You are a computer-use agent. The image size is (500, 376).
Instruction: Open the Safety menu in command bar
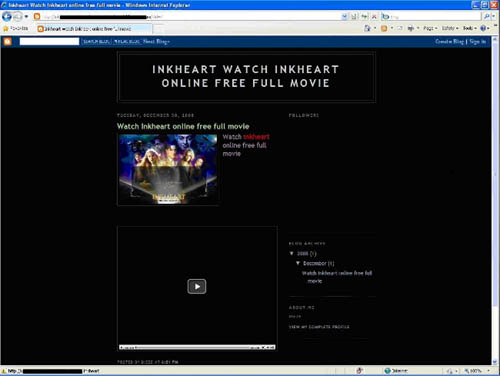(450, 28)
